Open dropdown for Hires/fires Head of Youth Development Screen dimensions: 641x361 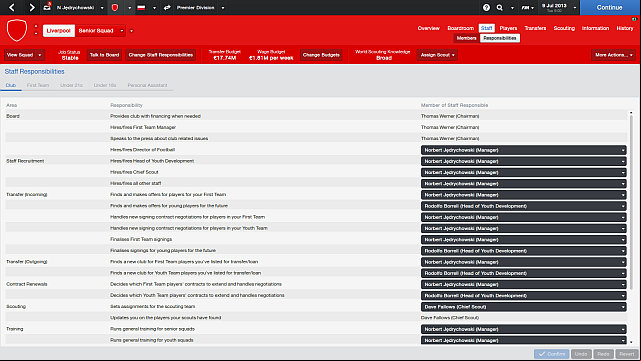pos(523,161)
